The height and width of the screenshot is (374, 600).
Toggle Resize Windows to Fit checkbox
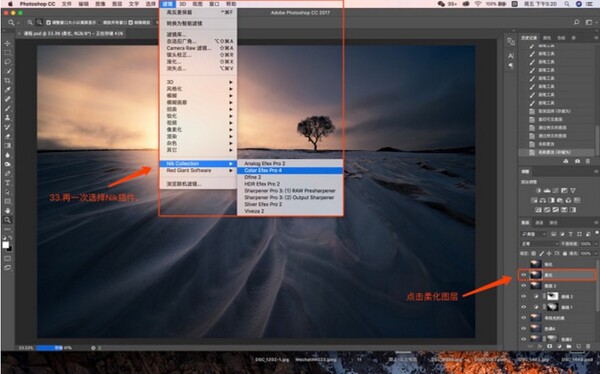coord(49,23)
